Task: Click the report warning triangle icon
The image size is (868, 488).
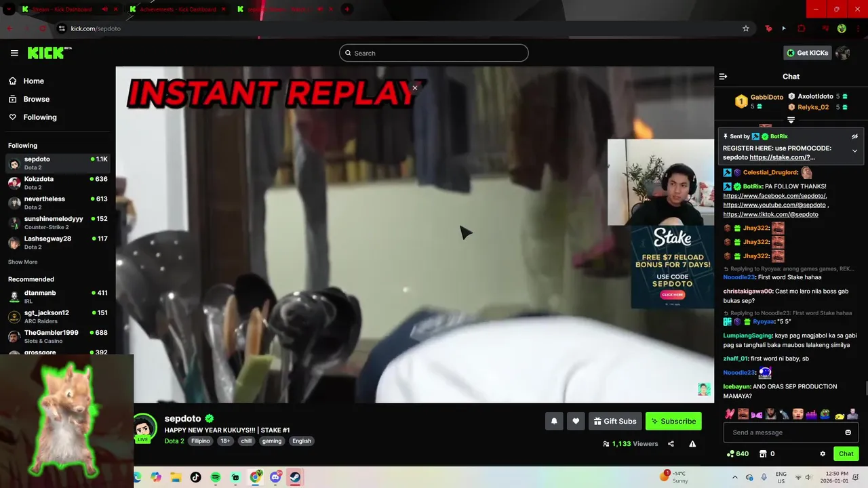Action: coord(692,444)
